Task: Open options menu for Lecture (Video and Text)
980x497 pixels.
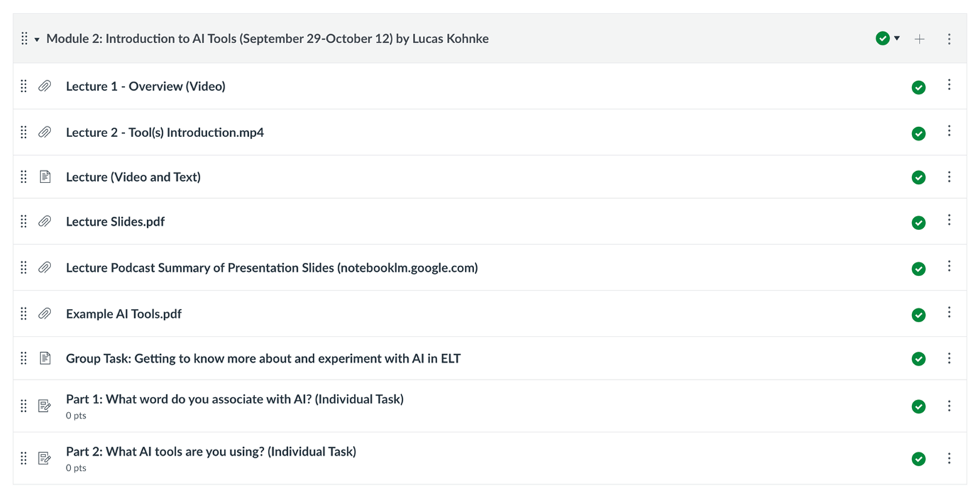Action: (949, 177)
